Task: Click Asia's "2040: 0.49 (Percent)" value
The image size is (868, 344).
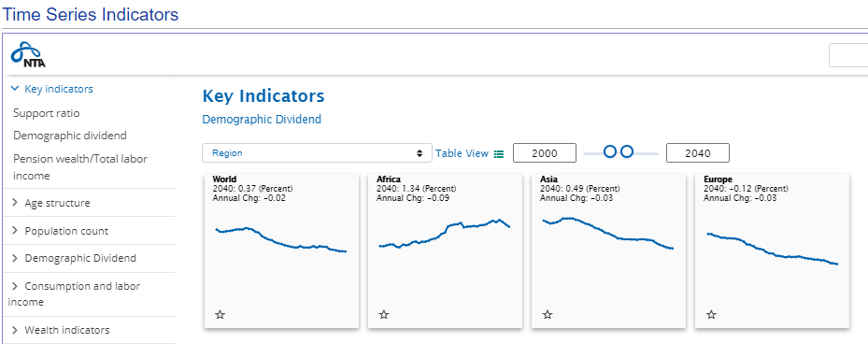Action: pyautogui.click(x=581, y=189)
